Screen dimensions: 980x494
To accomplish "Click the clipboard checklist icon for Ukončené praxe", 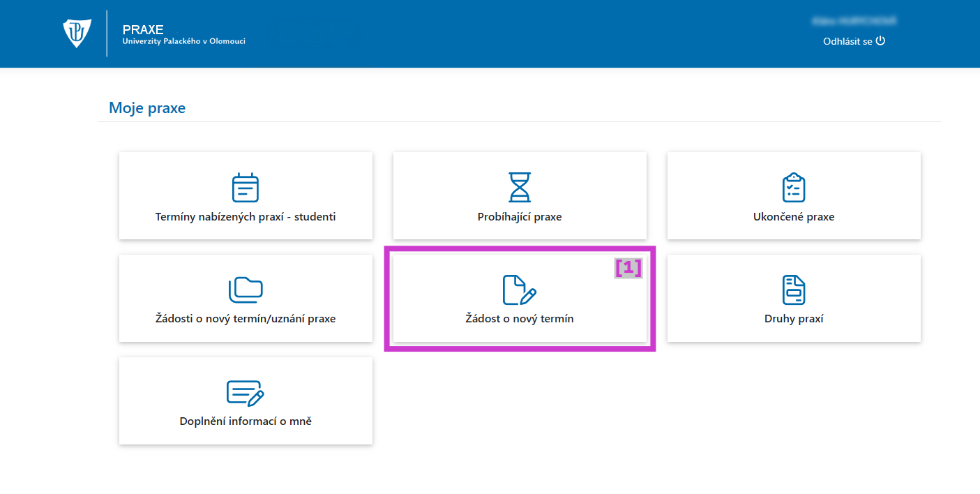I will pyautogui.click(x=794, y=187).
